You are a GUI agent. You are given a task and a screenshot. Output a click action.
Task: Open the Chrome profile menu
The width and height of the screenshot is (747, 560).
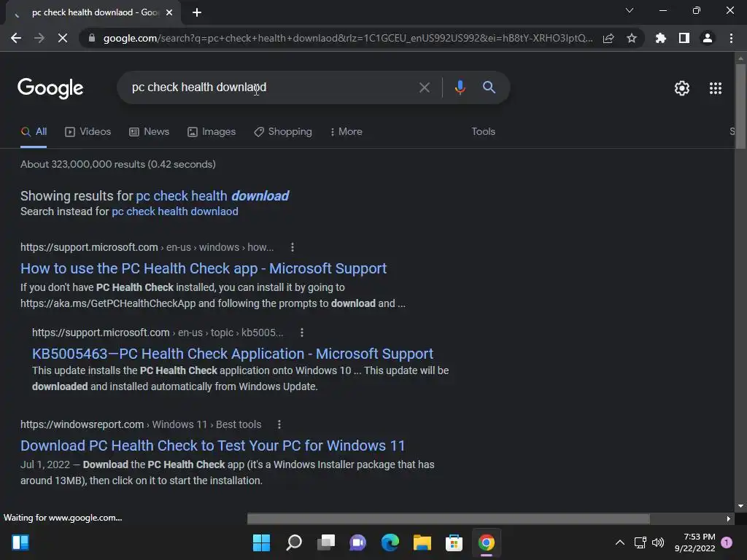coord(708,38)
